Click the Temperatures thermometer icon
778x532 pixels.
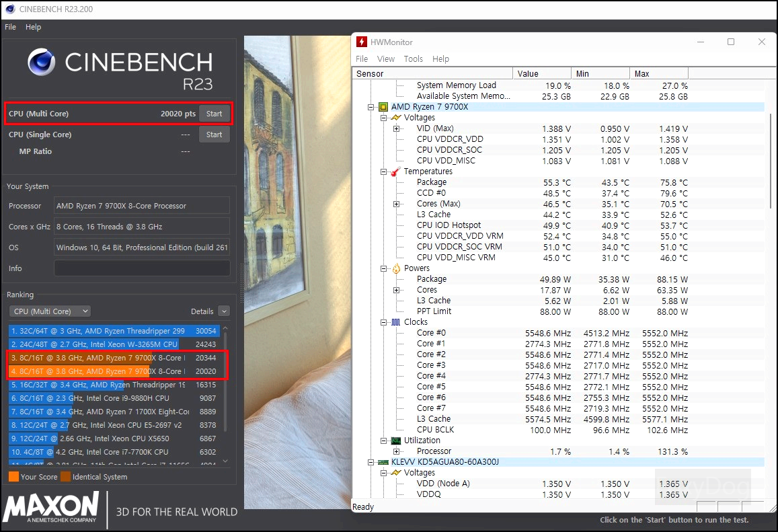(396, 172)
